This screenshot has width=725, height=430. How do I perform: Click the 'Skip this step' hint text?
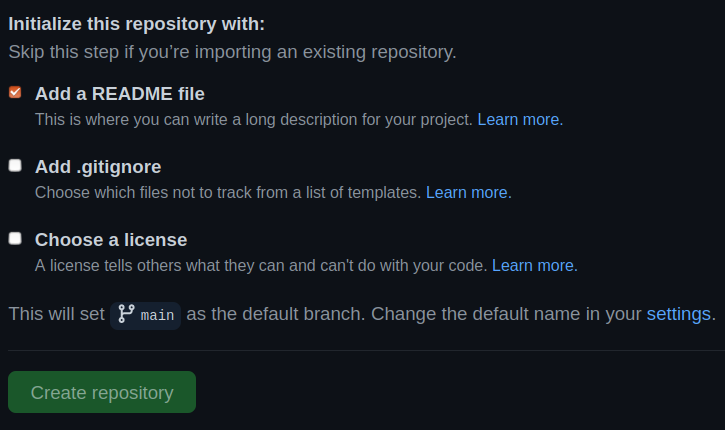click(232, 52)
